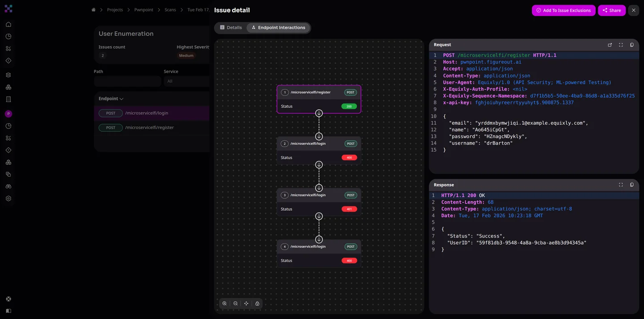Click Add To Issue Exclusions button
The width and height of the screenshot is (644, 319).
563,10
